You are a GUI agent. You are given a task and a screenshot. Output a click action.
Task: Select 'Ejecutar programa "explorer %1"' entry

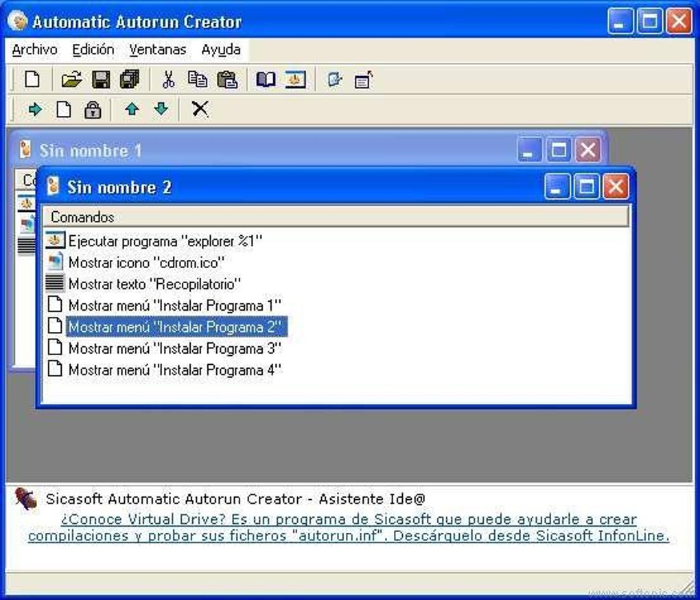click(165, 241)
